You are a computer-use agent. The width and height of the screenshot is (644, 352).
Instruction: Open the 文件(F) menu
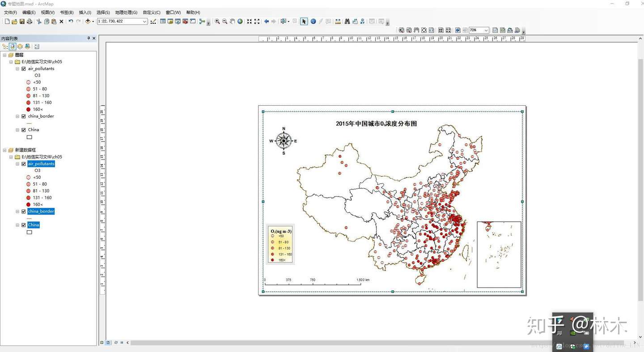10,13
